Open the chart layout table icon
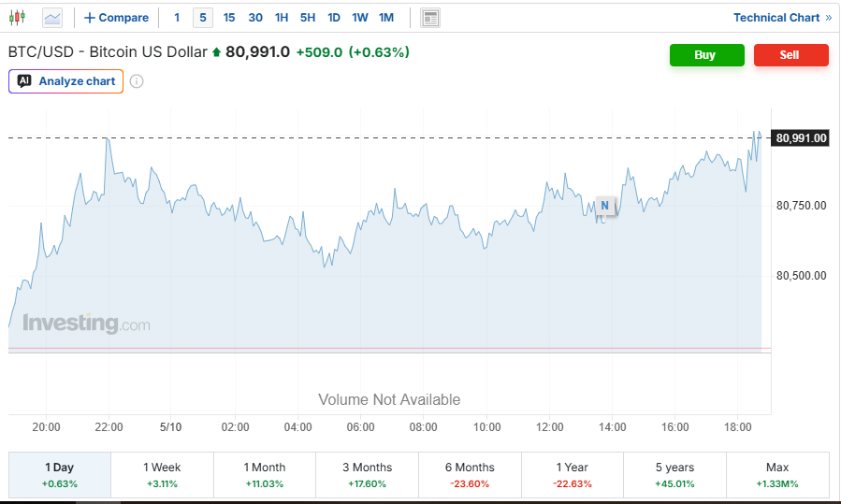This screenshot has height=504, width=841. tap(430, 18)
